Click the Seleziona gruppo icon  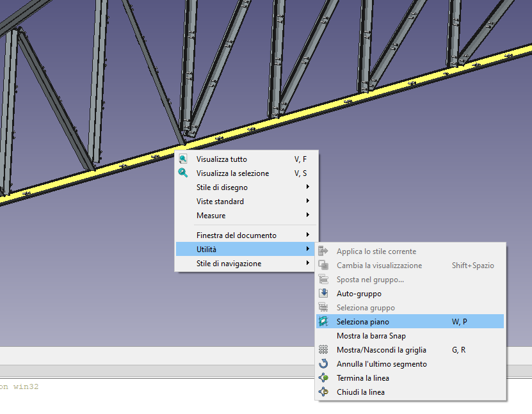[323, 307]
